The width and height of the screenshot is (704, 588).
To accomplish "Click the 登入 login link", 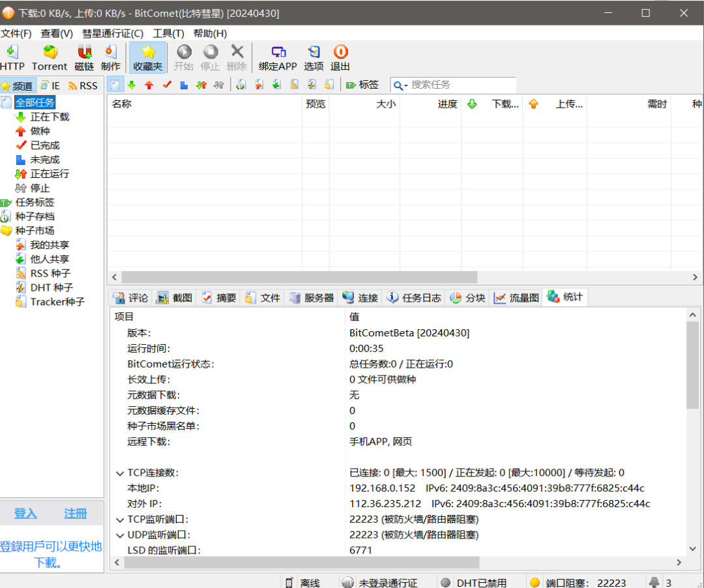I will point(25,514).
